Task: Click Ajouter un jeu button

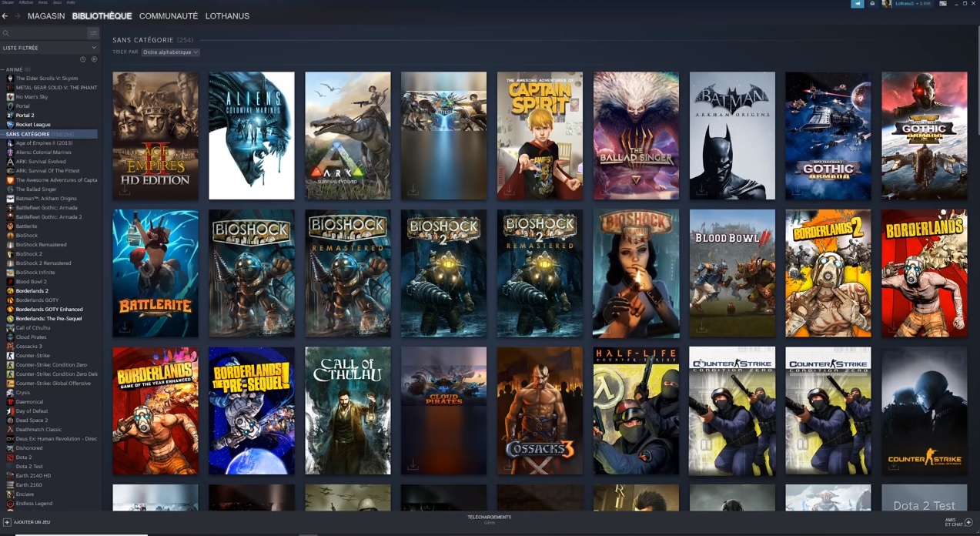Action: [28, 522]
